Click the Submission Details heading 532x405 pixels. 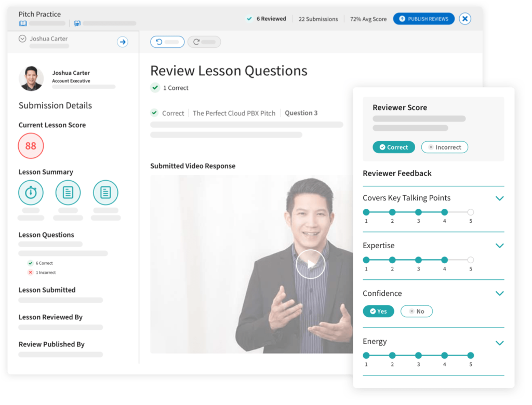coord(55,105)
